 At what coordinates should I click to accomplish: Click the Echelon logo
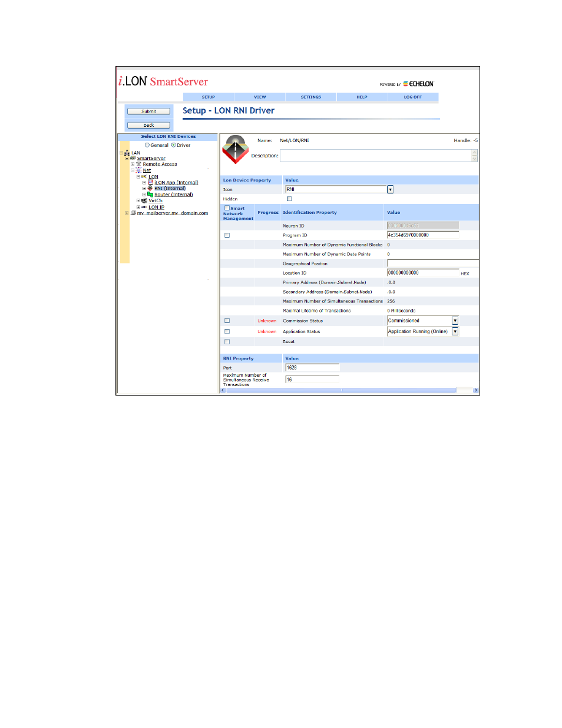click(x=418, y=84)
